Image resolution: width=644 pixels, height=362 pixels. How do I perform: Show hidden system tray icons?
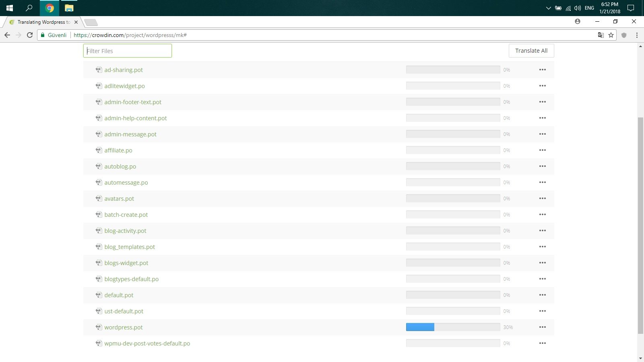pyautogui.click(x=548, y=8)
